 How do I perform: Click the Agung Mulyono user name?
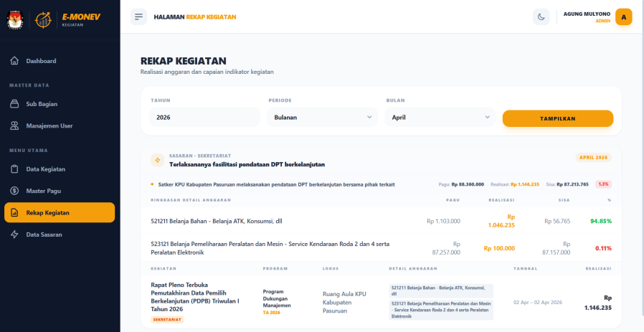pyautogui.click(x=587, y=14)
